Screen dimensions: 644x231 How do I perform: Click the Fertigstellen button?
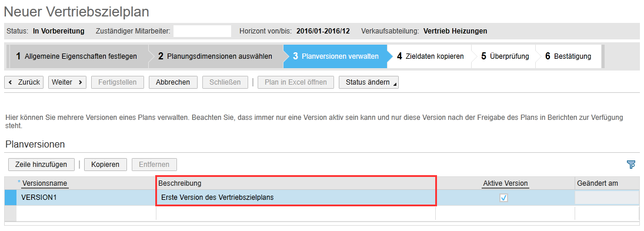tap(118, 82)
